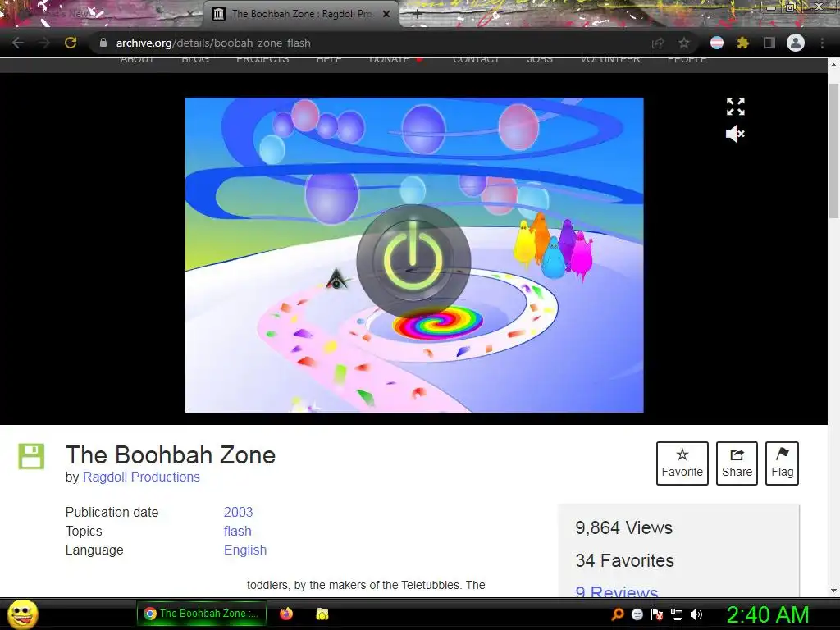Image resolution: width=840 pixels, height=630 pixels.
Task: Click the software floppy disk media icon
Action: point(31,456)
